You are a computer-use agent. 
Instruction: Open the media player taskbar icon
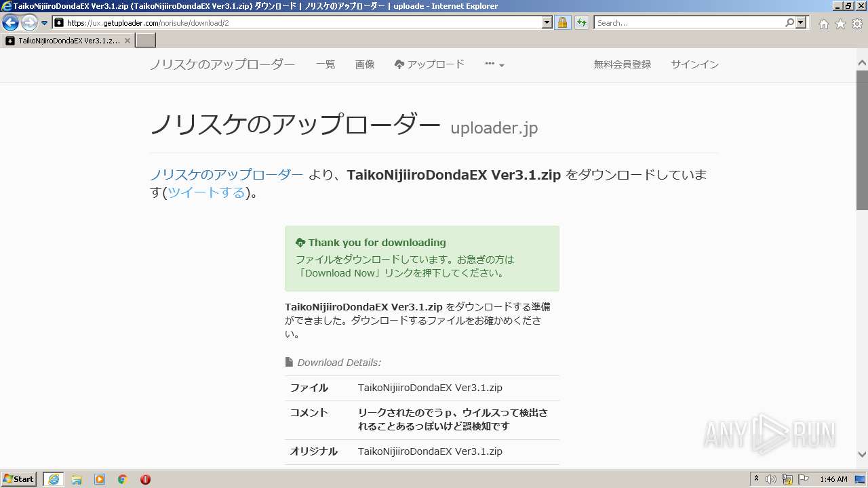[x=100, y=479]
